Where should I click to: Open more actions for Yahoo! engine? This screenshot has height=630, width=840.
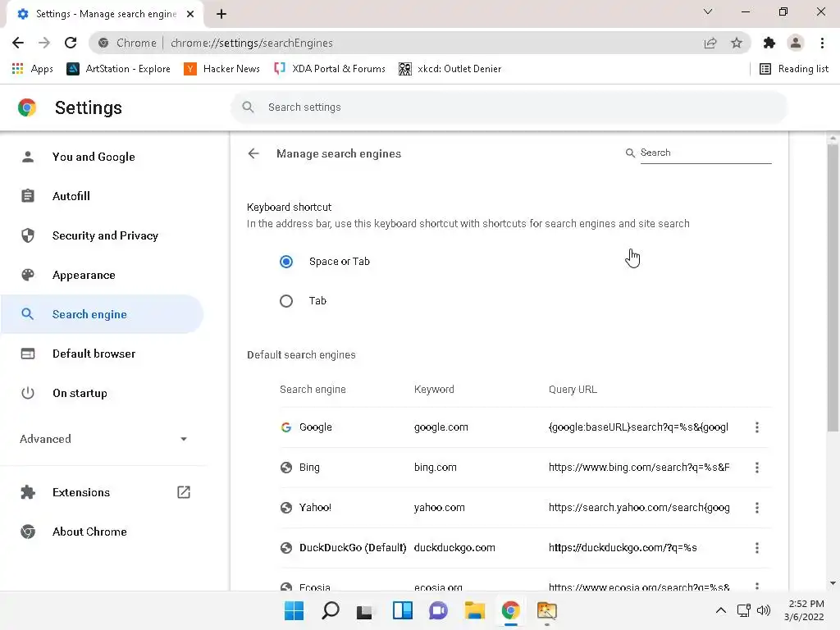coord(757,507)
